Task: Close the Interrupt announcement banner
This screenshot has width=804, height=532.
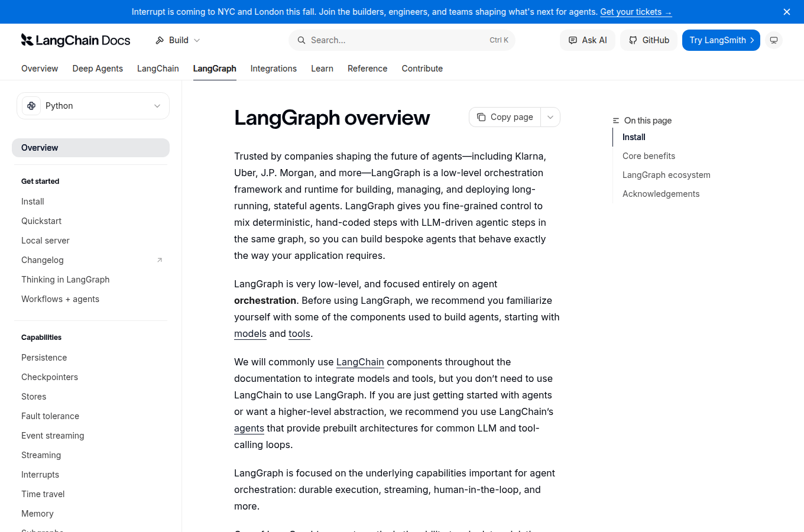Action: 787,12
